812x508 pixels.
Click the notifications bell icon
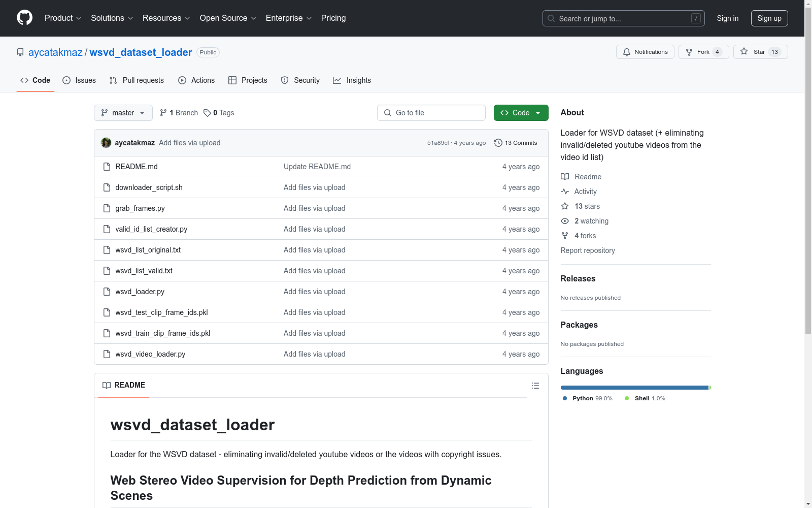[x=627, y=52]
